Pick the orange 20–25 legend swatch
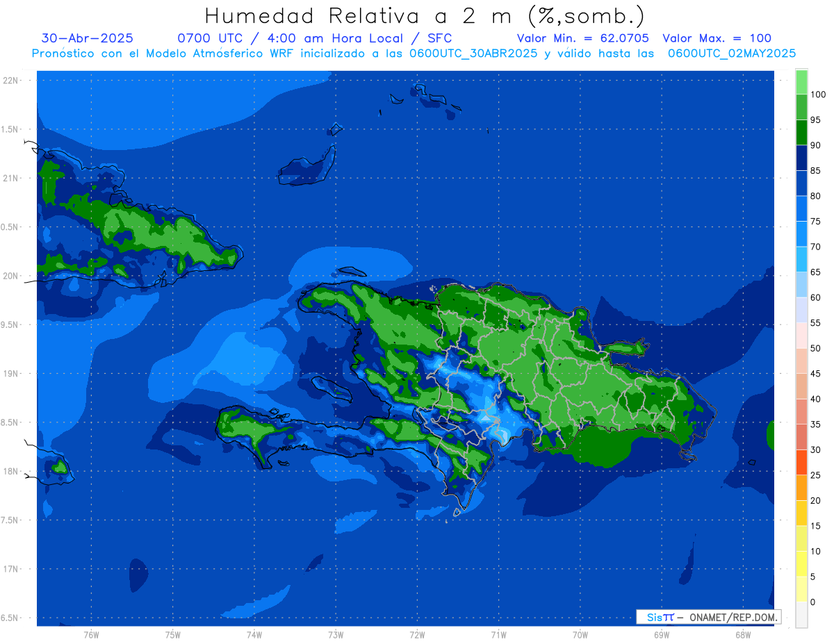 coord(801,488)
